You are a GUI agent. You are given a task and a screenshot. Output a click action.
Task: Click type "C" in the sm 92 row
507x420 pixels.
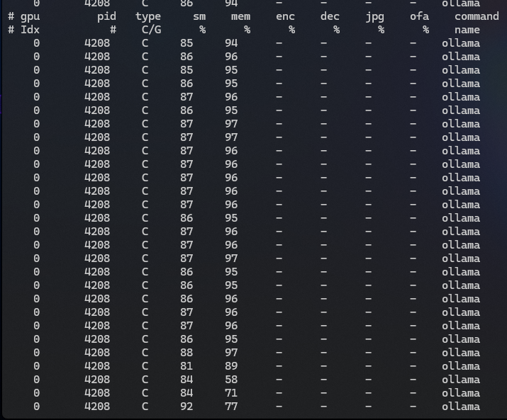(145, 407)
